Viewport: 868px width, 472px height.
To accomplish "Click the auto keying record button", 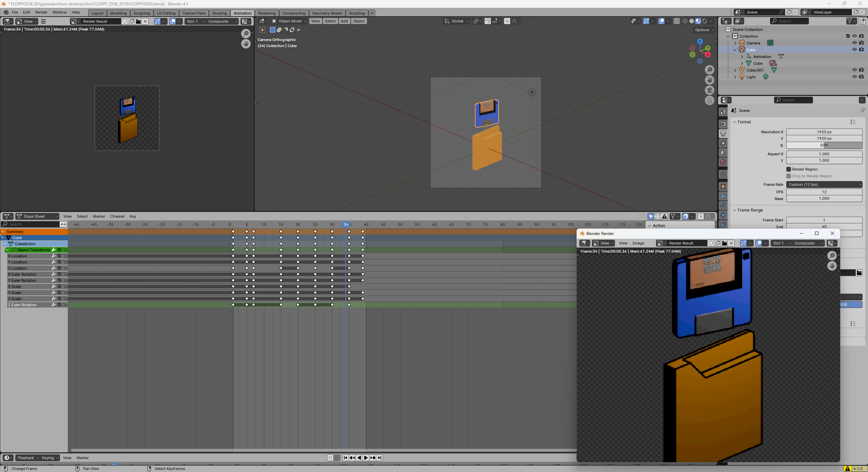I will (x=330, y=458).
